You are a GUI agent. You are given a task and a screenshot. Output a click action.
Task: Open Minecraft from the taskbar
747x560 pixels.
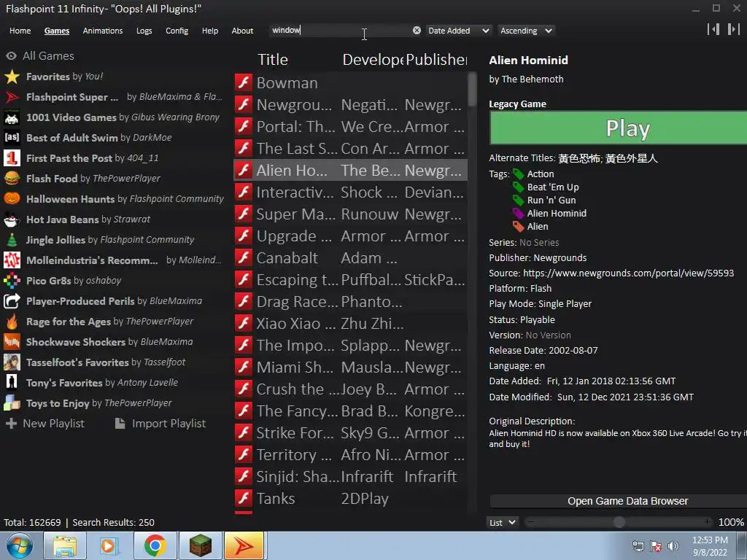pos(200,545)
